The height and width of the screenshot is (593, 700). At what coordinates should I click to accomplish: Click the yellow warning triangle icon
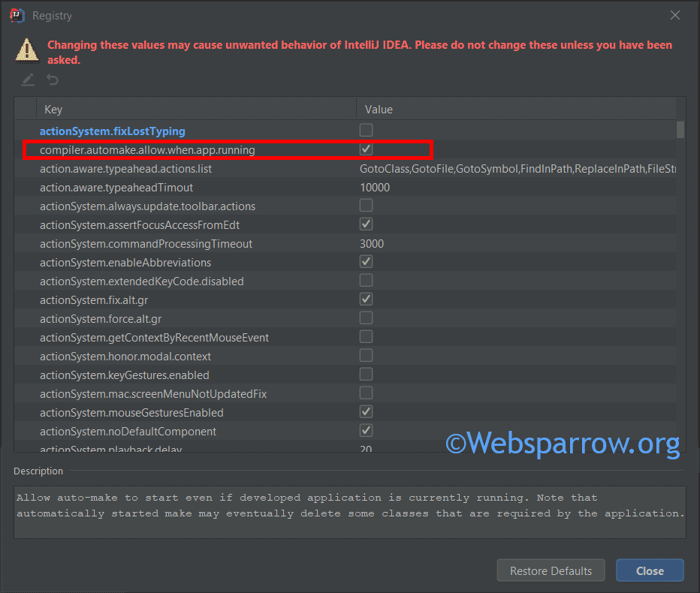point(28,51)
